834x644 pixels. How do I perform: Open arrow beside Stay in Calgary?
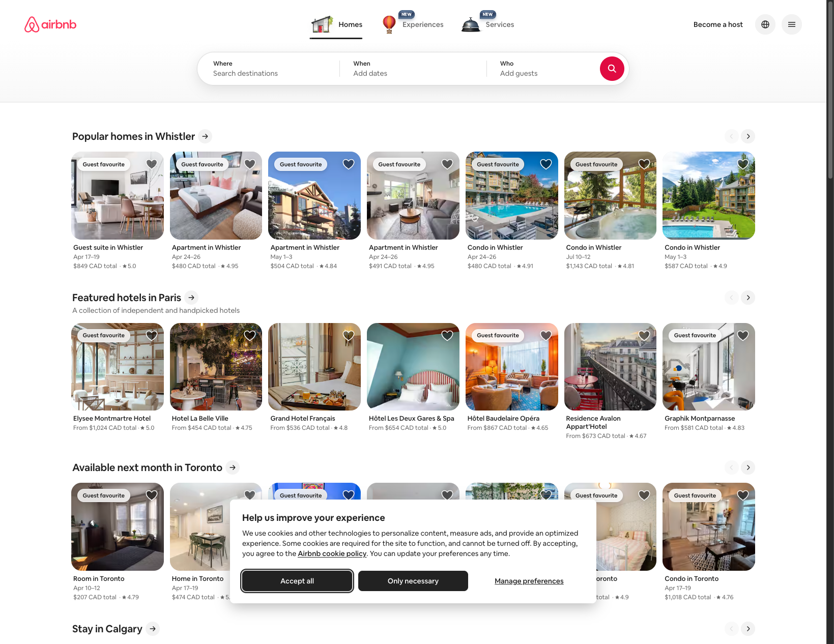pyautogui.click(x=153, y=629)
